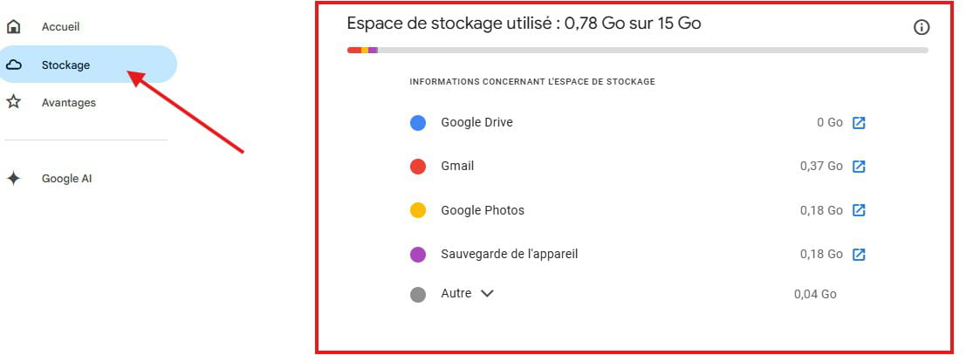Click the Autre storage label text
Screen dimensions: 980x355
click(456, 294)
